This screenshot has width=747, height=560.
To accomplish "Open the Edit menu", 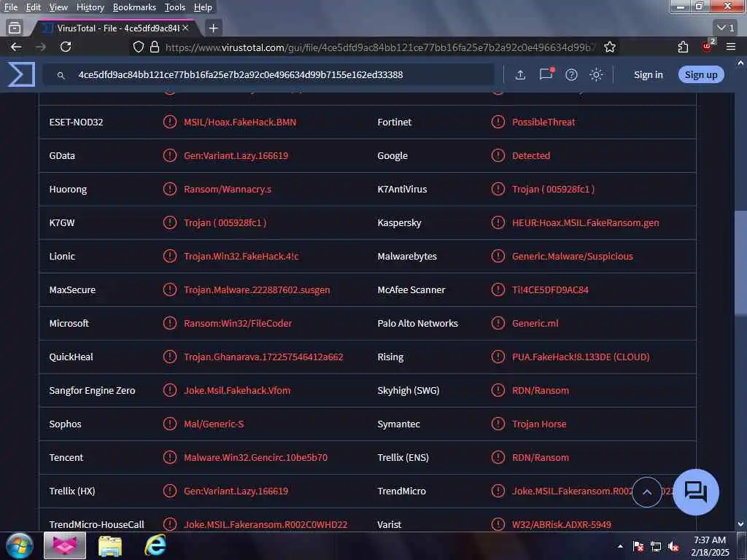I will click(x=33, y=7).
